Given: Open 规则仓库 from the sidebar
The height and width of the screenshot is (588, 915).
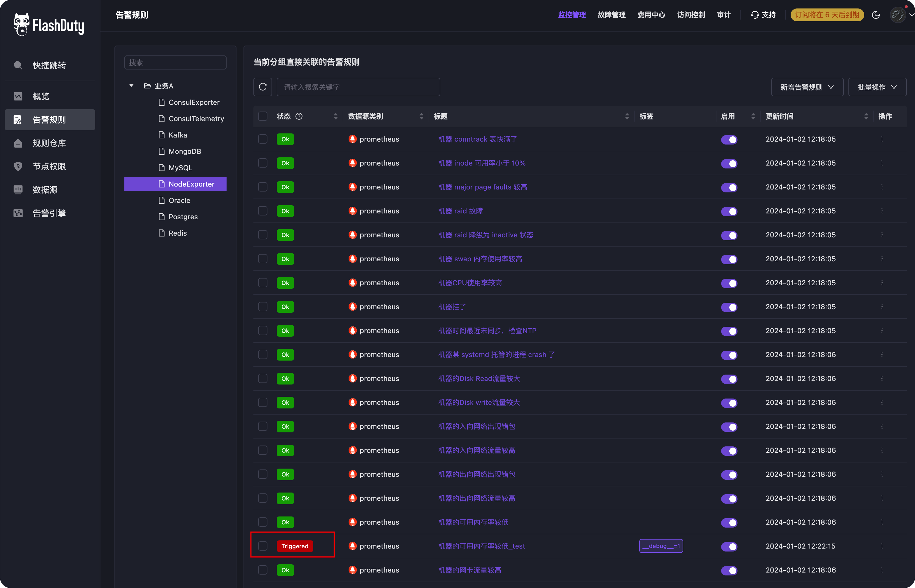Looking at the screenshot, I should point(49,143).
